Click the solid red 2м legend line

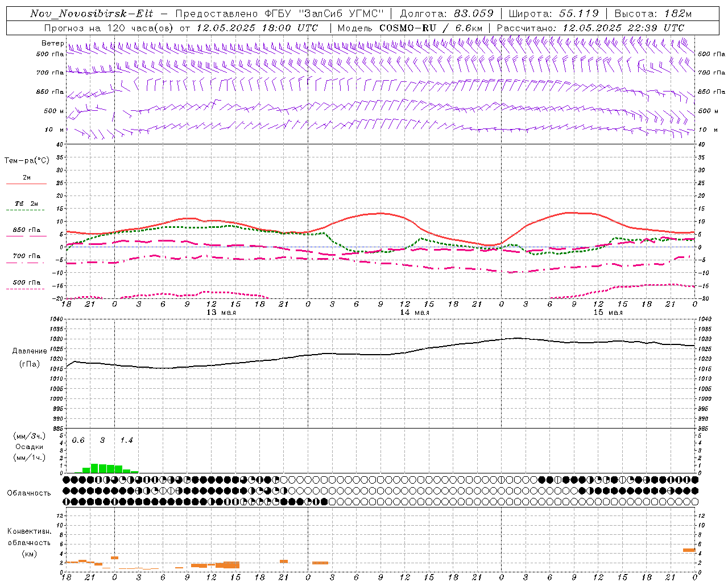[26, 184]
